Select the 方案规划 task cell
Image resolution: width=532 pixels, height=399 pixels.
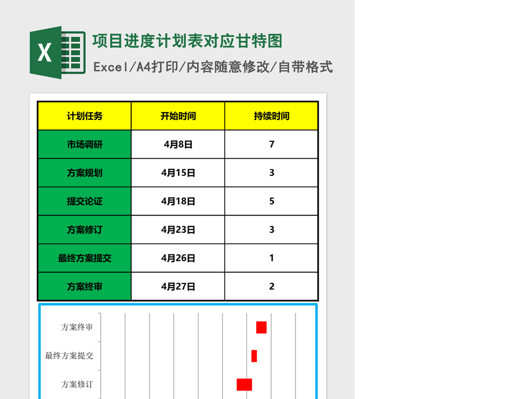[85, 173]
